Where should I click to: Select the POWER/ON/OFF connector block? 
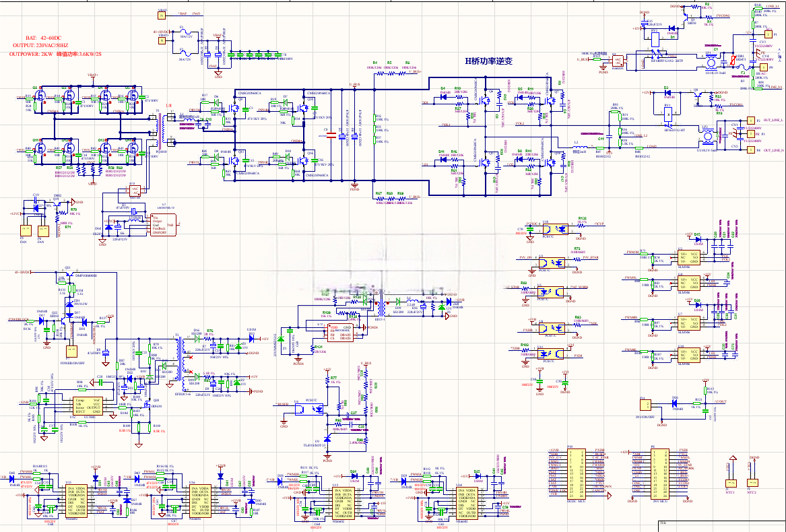coord(71,352)
